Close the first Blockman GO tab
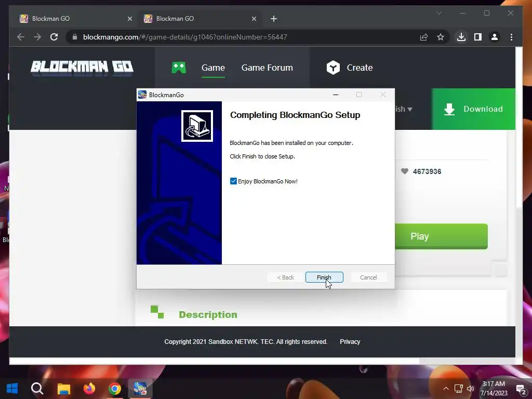Viewport: 532px width, 399px height. tap(129, 19)
